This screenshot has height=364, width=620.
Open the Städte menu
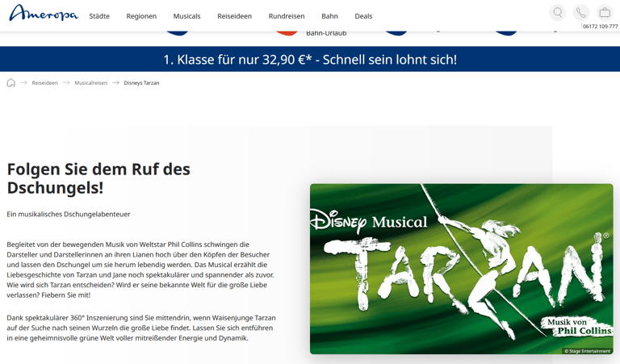(x=99, y=16)
